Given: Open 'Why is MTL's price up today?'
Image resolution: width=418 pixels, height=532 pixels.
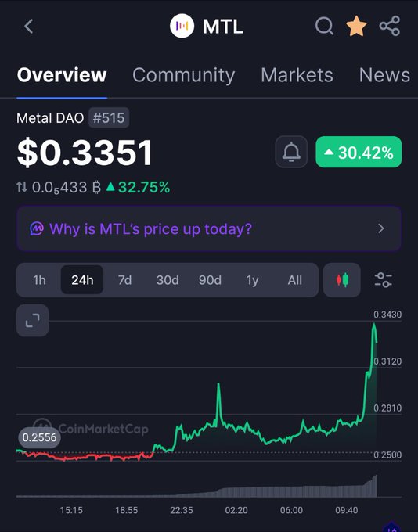Looking at the screenshot, I should [209, 228].
